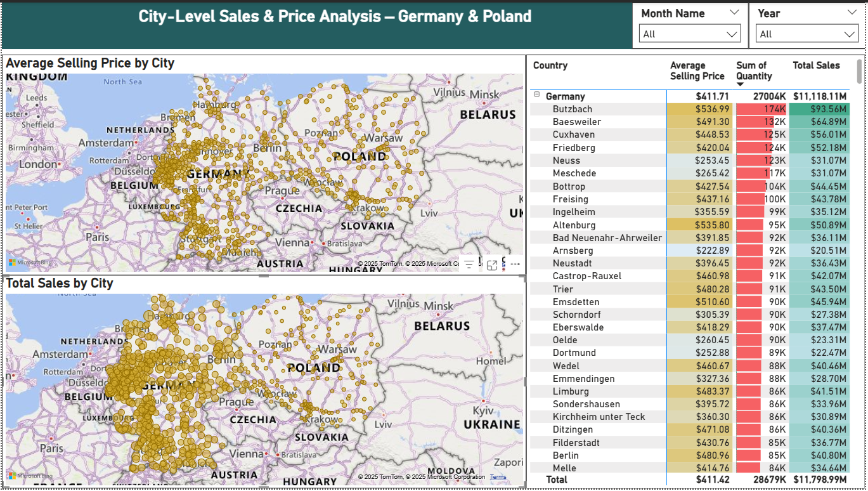This screenshot has height=491, width=868.
Task: Sort table by Average Selling Price column
Action: point(697,70)
